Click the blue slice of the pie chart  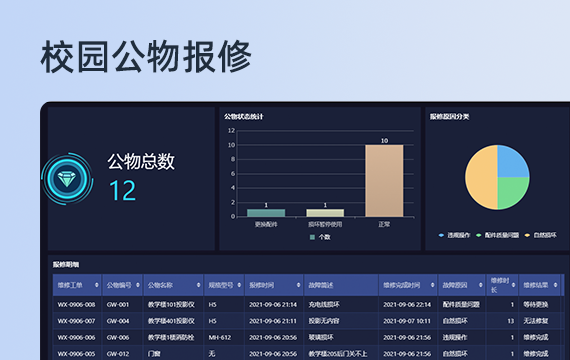coord(513,161)
